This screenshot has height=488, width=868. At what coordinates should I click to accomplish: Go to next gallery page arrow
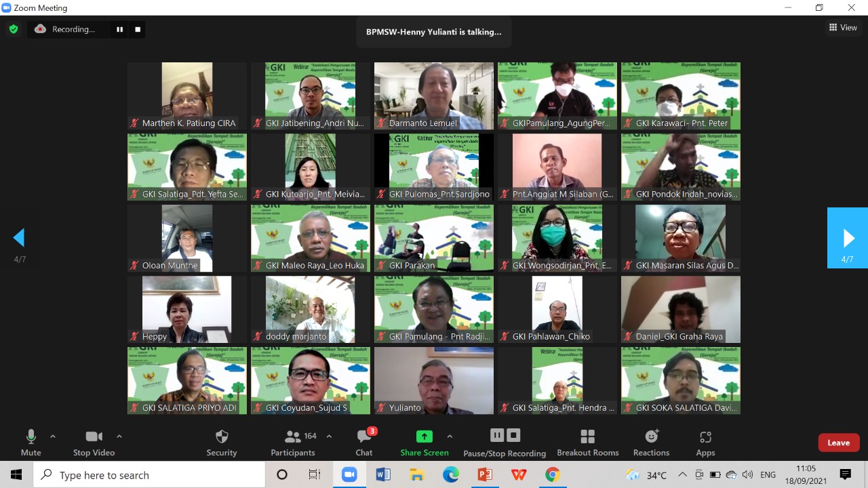848,237
